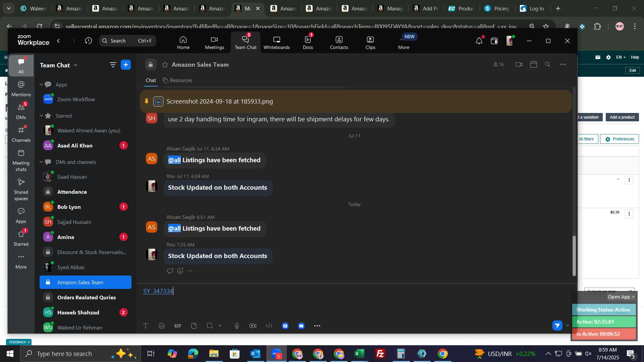Open more actions for last message

click(191, 271)
